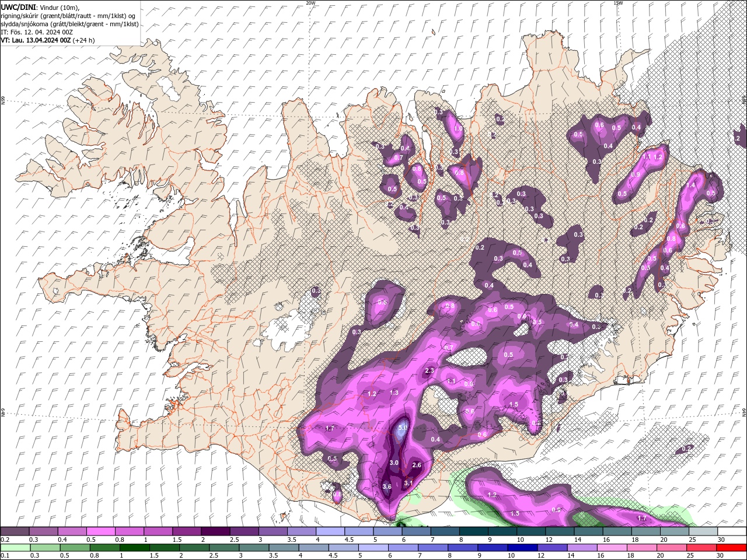
Task: Click the darkest green swatch labeled 1 in rain legend
Action: point(134,547)
